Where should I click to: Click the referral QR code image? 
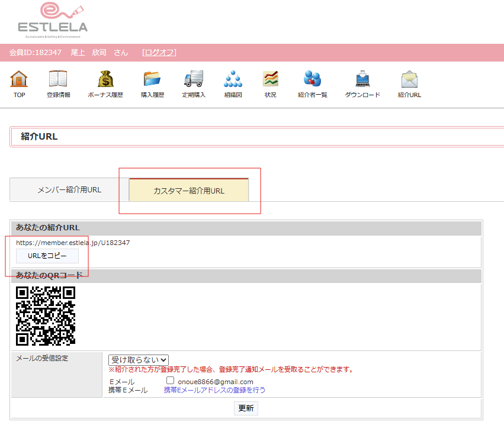pyautogui.click(x=46, y=315)
